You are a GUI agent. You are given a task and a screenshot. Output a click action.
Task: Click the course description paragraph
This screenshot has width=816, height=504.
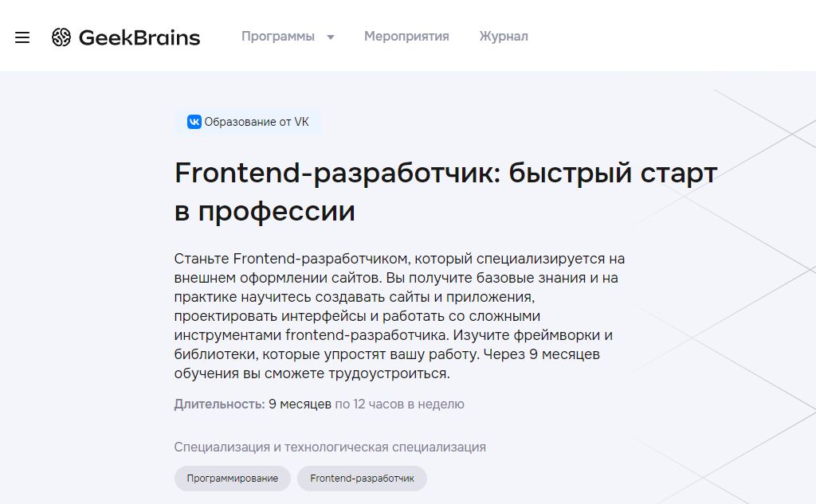398,315
